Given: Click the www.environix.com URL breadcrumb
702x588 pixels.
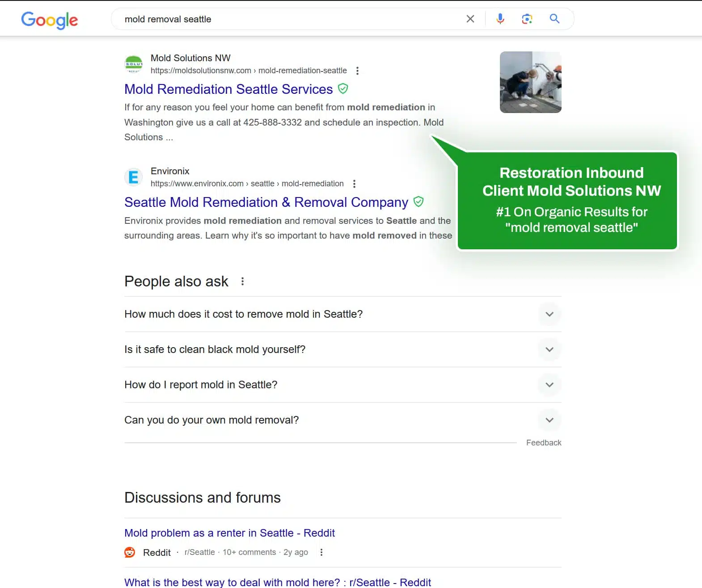Looking at the screenshot, I should (x=247, y=184).
